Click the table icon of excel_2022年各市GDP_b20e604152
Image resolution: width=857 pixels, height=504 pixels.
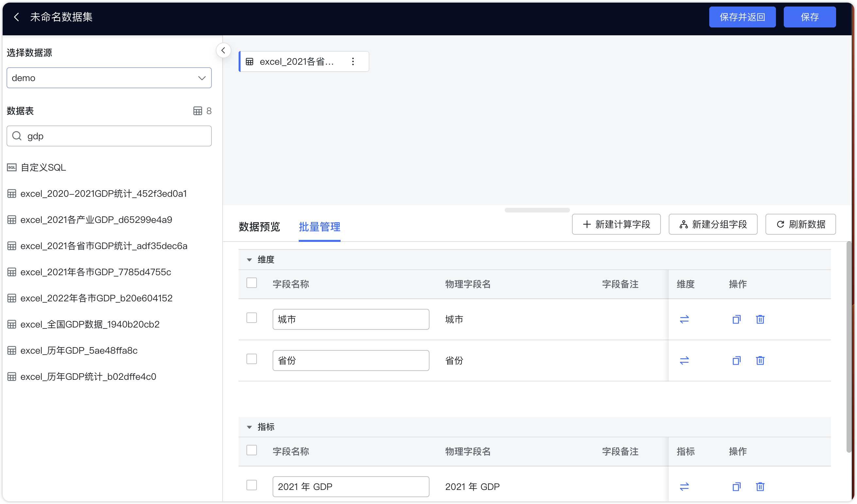[12, 298]
